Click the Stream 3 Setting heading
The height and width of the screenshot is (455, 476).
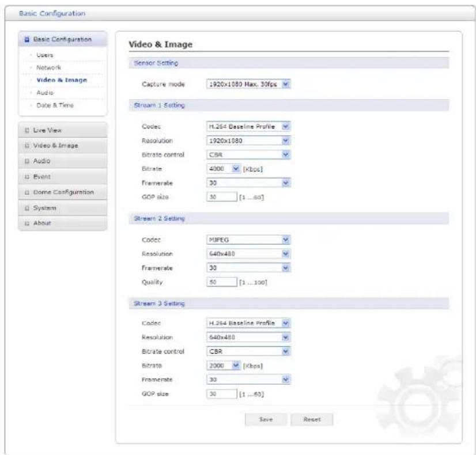[x=160, y=304]
